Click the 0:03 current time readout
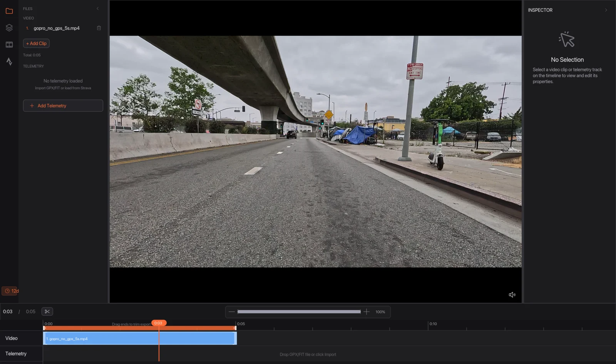 (x=8, y=312)
